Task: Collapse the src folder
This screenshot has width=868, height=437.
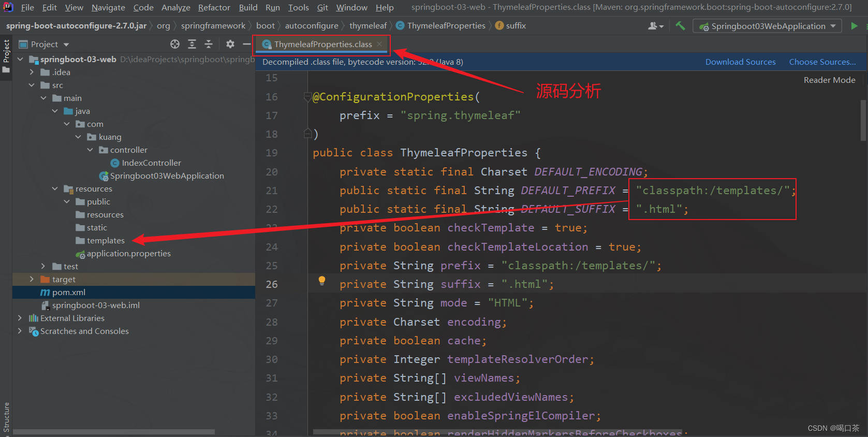Action: pos(32,85)
